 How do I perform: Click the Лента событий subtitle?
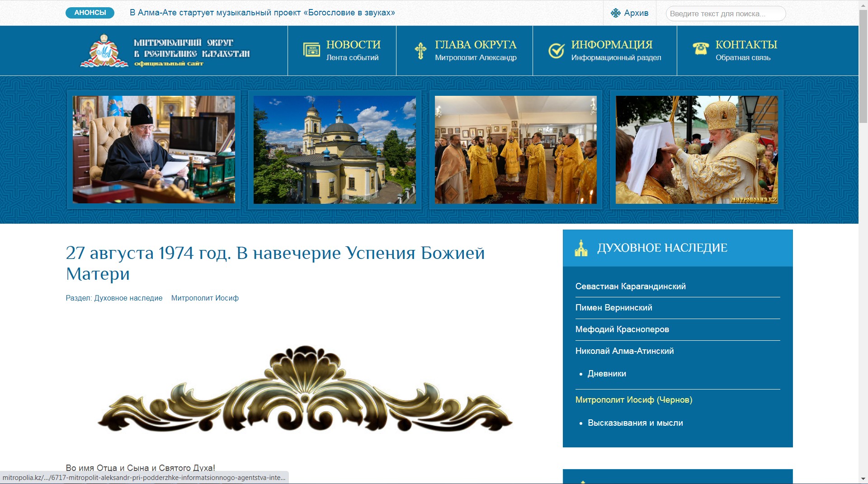pos(352,58)
